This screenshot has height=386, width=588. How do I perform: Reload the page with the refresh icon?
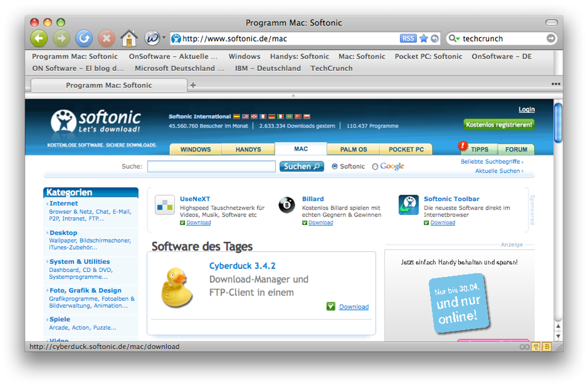(x=84, y=38)
